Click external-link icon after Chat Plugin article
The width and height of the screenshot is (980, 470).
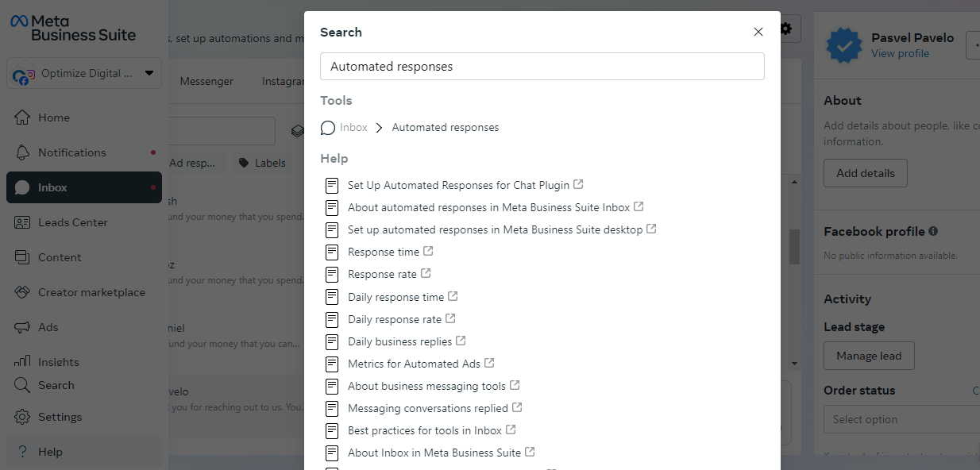[x=578, y=184]
